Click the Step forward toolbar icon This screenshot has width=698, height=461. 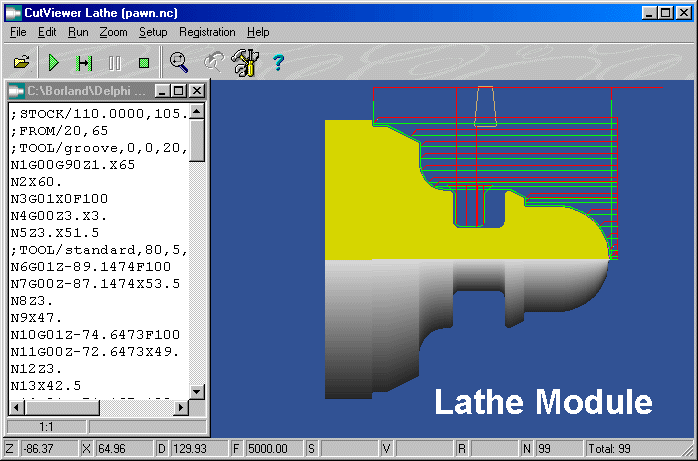tap(84, 63)
